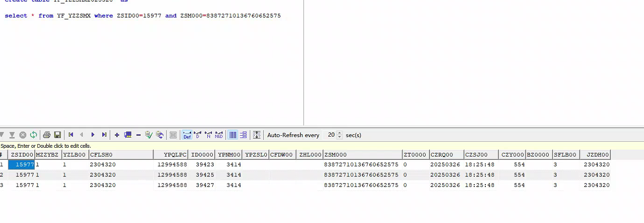
Task: Click the JZDH00 column header
Action: click(595, 155)
